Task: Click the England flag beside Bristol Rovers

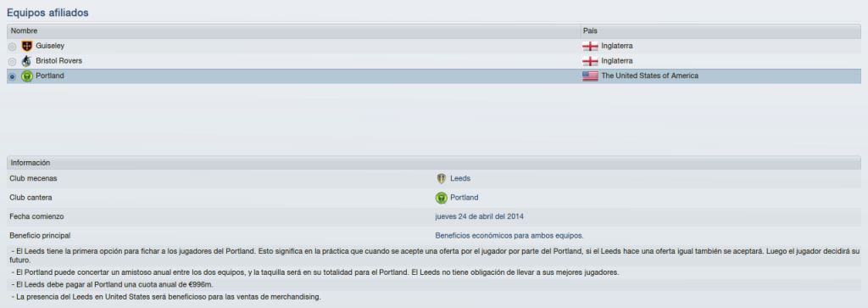Action: tap(590, 61)
